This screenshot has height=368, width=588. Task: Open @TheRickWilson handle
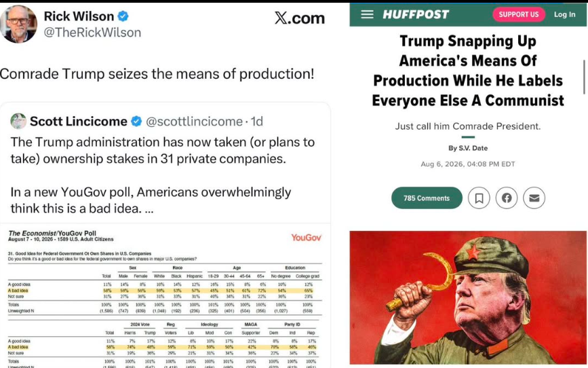[93, 33]
